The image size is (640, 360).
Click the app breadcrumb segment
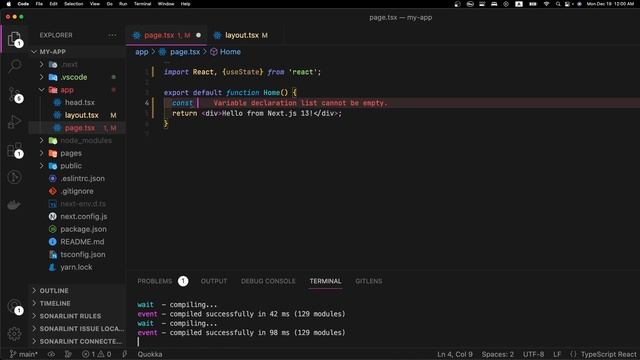pos(142,52)
